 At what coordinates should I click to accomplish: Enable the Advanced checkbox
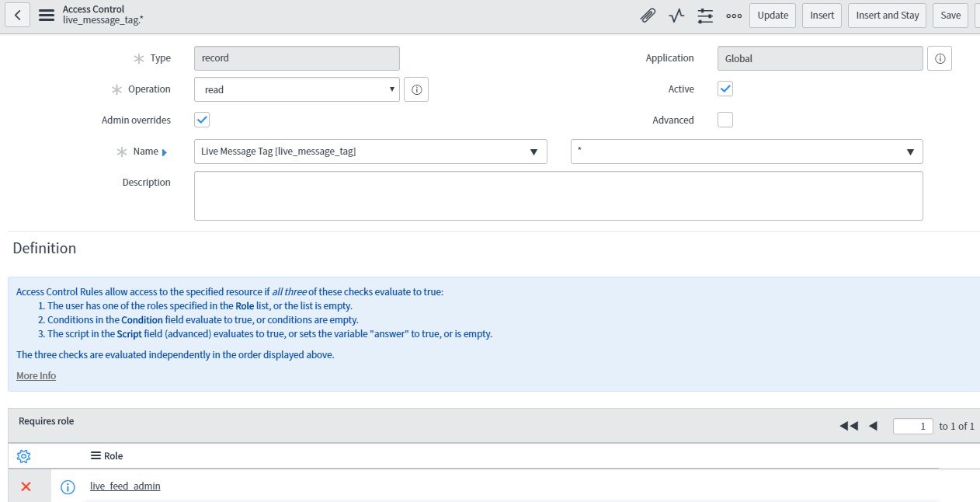(725, 120)
